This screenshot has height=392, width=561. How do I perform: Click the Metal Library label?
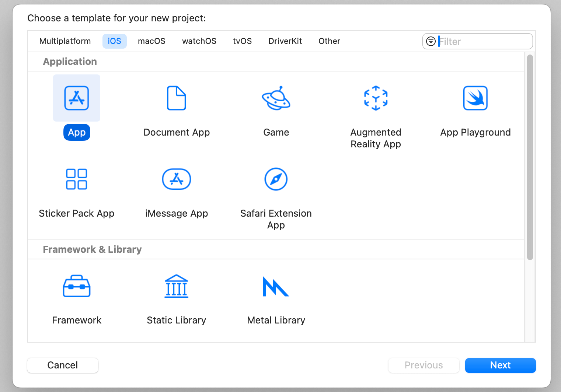coord(276,320)
